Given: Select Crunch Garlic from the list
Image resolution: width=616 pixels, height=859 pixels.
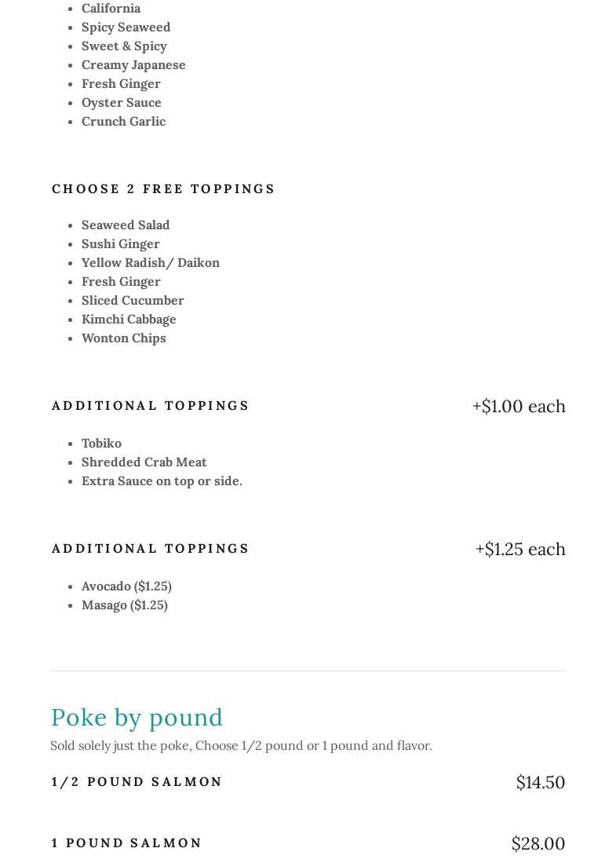Looking at the screenshot, I should click(123, 121).
